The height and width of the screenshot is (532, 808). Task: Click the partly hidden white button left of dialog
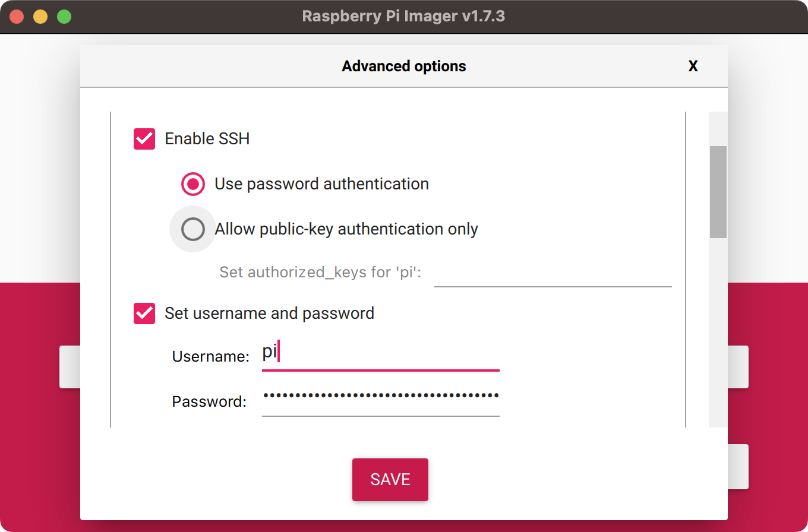(x=70, y=367)
